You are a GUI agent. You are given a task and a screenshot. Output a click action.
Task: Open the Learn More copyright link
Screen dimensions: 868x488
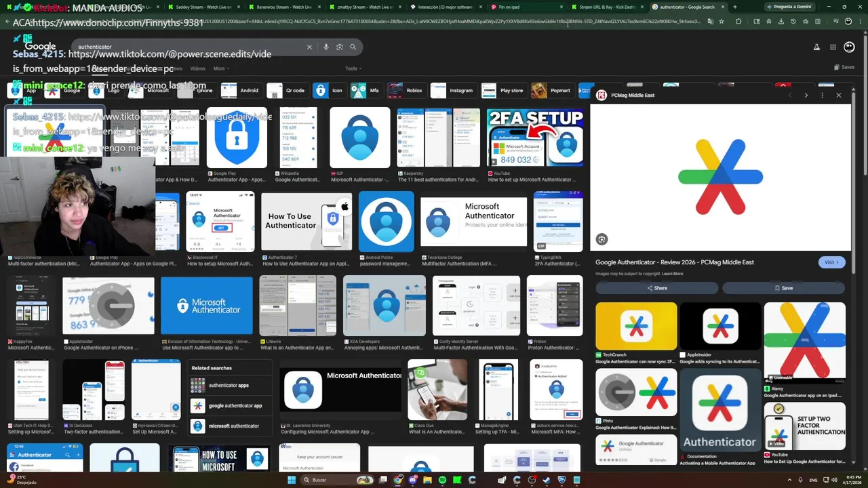point(672,274)
